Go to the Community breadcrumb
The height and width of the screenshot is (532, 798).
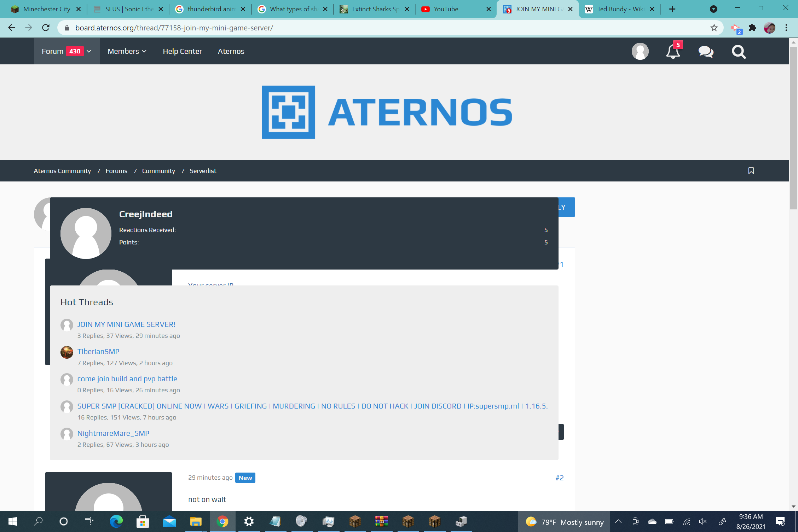[158, 171]
